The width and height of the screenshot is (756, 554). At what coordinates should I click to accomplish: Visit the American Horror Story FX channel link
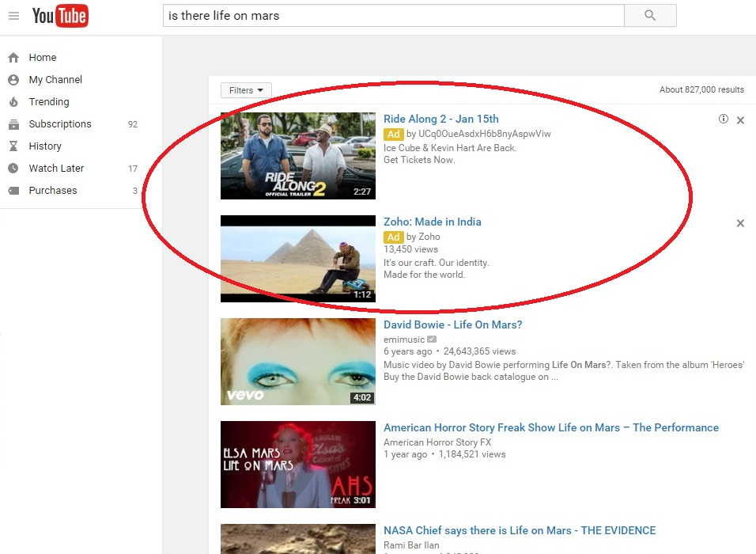(x=437, y=442)
